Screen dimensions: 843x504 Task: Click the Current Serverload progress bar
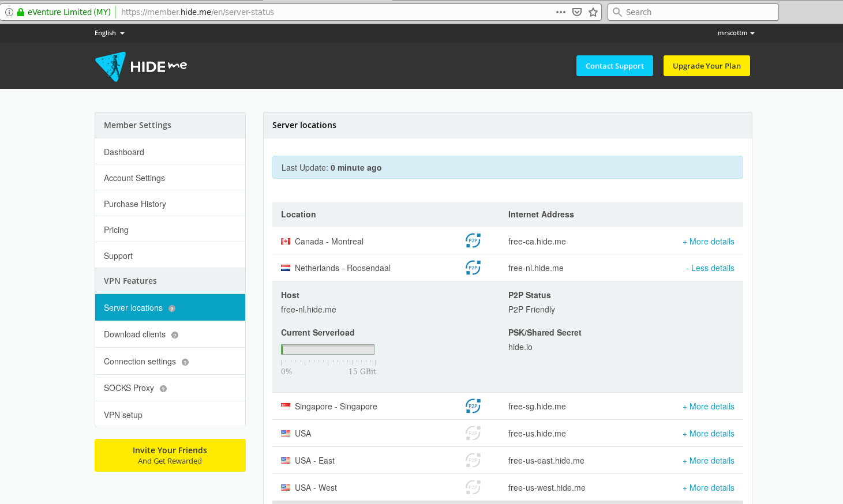328,349
